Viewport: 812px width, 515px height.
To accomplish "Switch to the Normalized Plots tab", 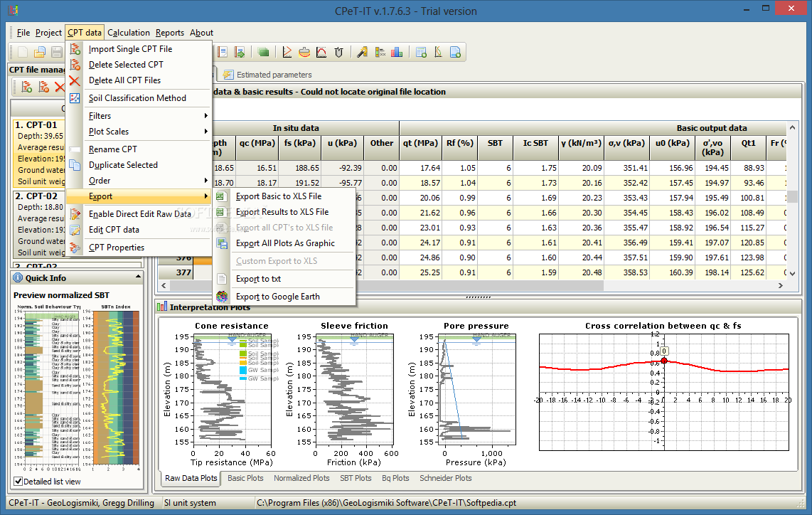I will [301, 478].
